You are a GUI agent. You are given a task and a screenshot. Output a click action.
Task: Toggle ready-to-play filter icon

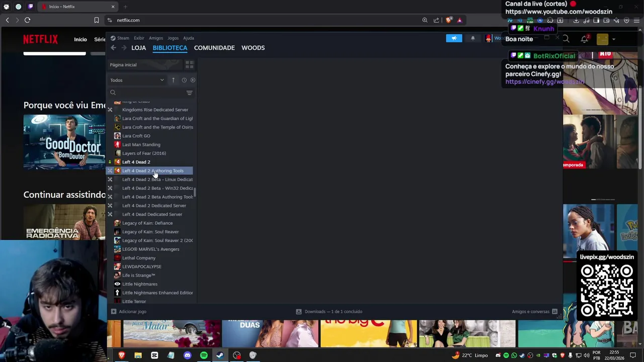click(193, 80)
